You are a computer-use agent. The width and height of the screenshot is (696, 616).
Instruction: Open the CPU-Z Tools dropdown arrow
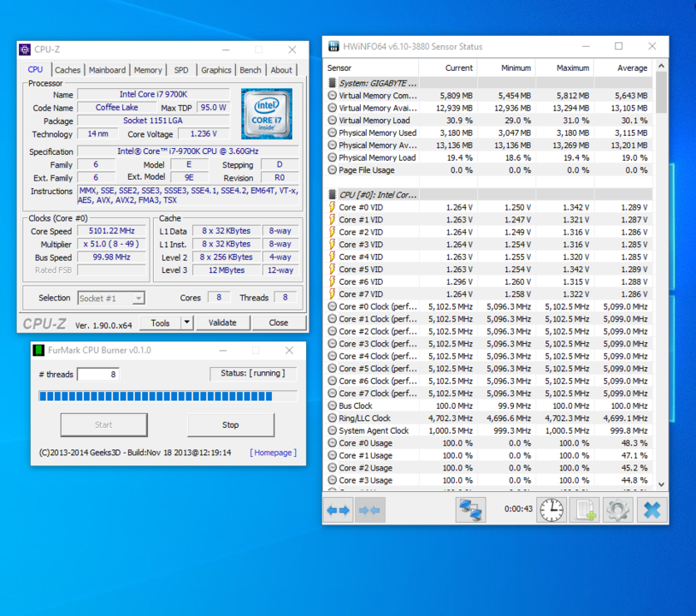(187, 323)
